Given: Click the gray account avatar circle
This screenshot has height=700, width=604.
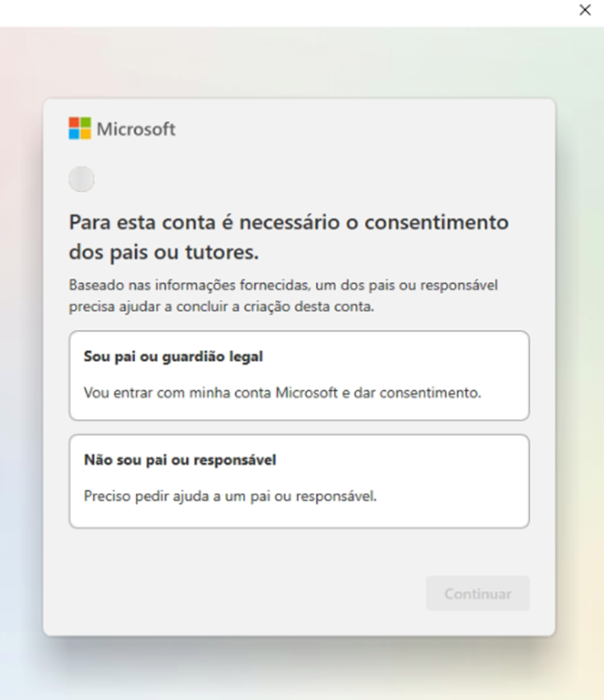Looking at the screenshot, I should tap(81, 179).
